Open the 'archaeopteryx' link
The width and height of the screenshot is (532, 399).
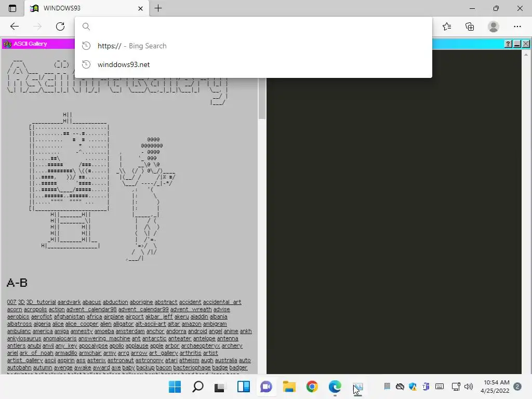click(201, 345)
